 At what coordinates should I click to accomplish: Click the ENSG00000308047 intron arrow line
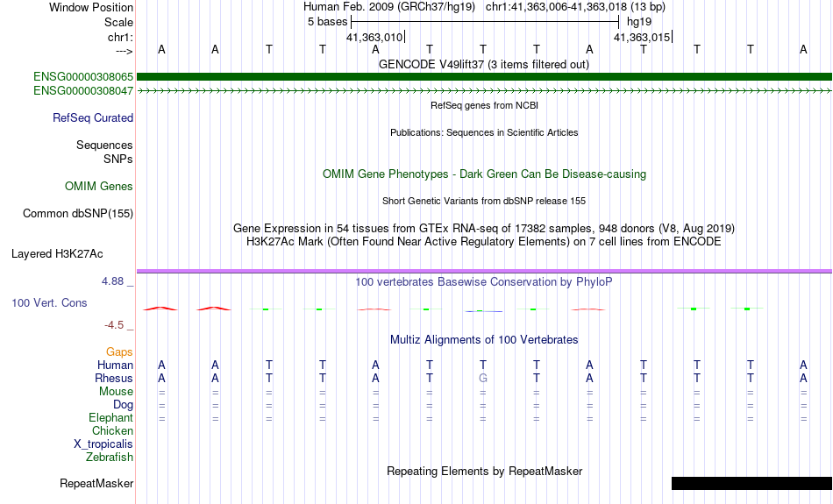(x=485, y=91)
